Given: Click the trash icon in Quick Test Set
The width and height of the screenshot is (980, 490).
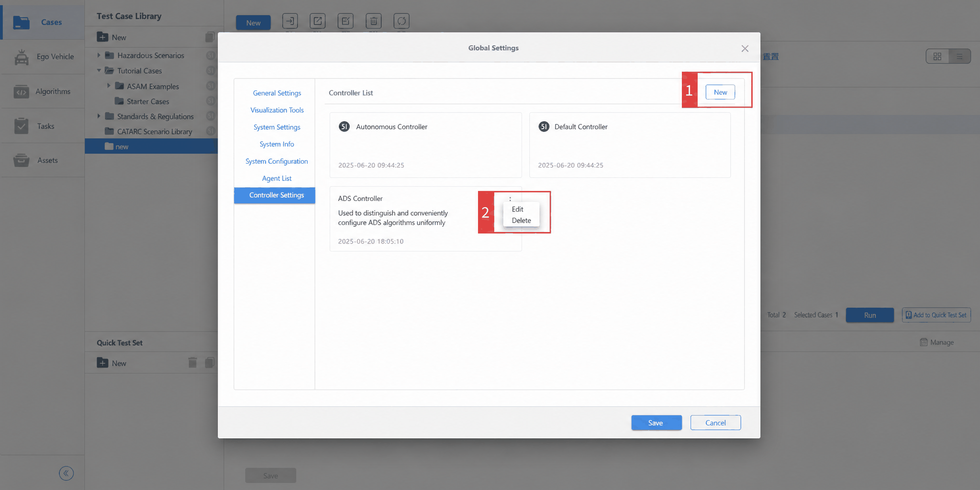Looking at the screenshot, I should point(192,363).
